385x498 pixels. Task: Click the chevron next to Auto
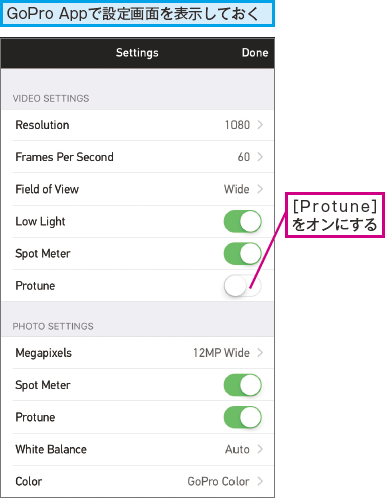coord(260,449)
